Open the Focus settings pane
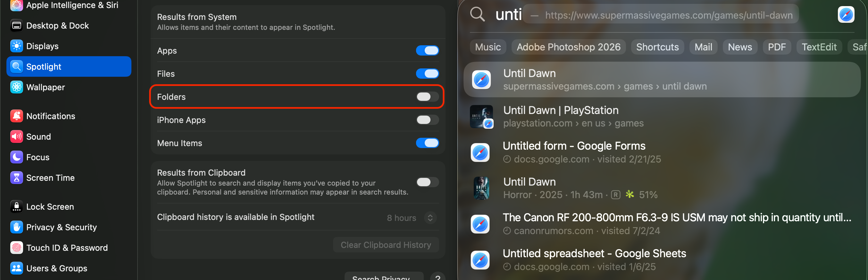The width and height of the screenshot is (868, 280). [x=69, y=157]
